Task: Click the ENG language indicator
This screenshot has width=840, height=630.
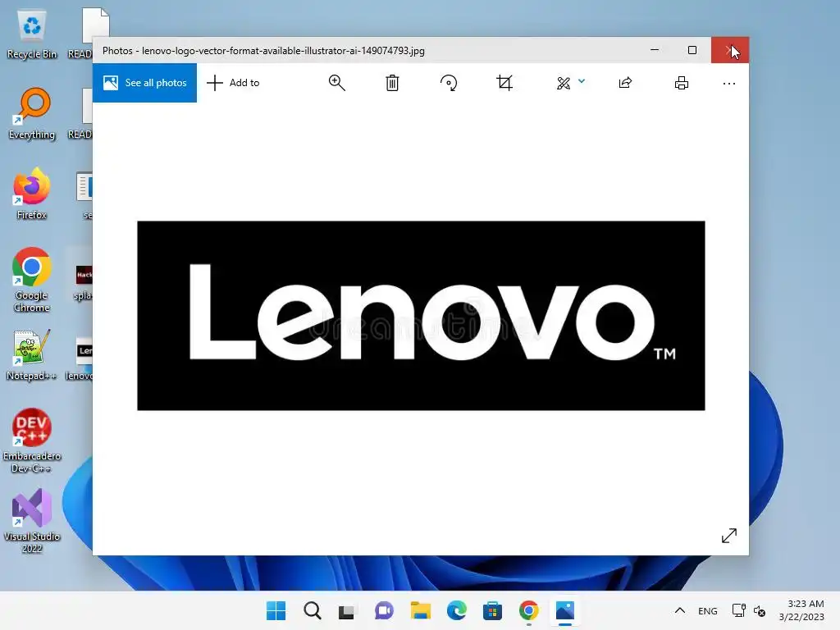Action: [708, 610]
